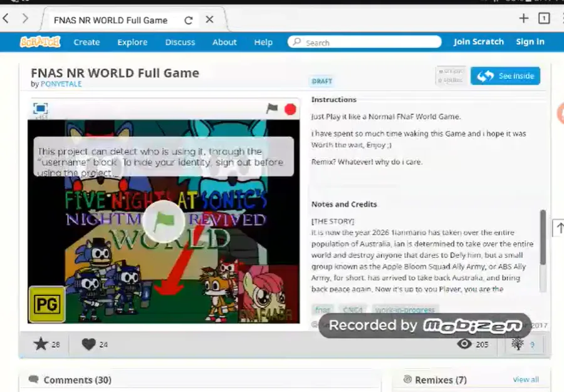The height and width of the screenshot is (392, 564).
Task: Click the project title FNAS NR WORLD Full Game
Action: point(115,73)
